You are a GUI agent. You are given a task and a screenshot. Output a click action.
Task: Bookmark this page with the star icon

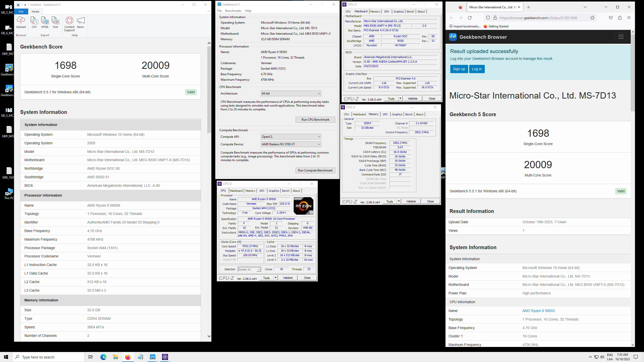(592, 18)
